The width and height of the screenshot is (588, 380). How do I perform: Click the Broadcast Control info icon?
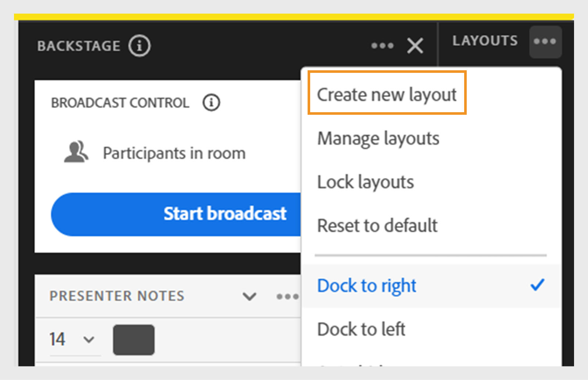[x=211, y=103]
